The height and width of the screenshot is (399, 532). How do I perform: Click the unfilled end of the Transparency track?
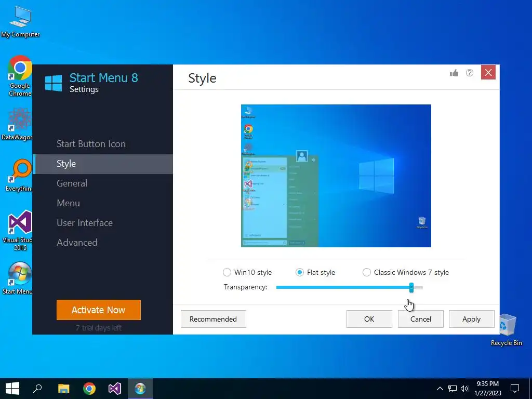[419, 288]
